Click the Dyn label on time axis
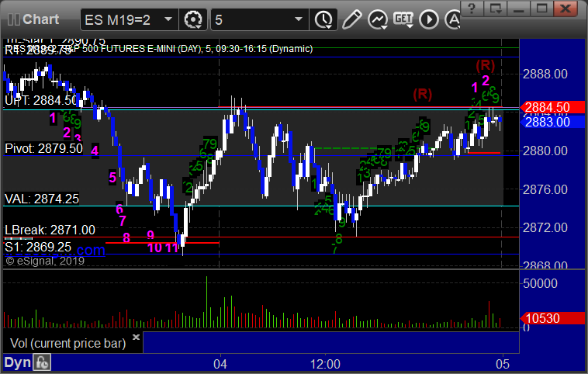 [18, 362]
